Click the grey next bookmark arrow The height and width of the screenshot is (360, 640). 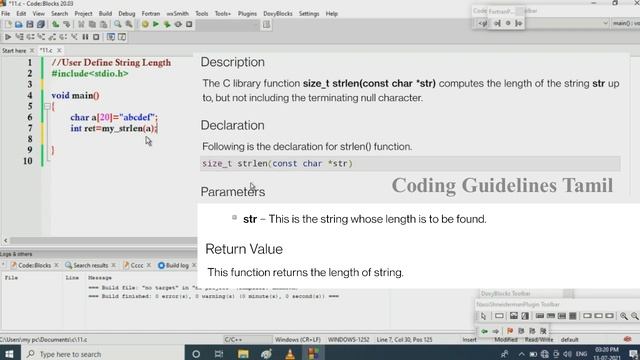pos(496,331)
